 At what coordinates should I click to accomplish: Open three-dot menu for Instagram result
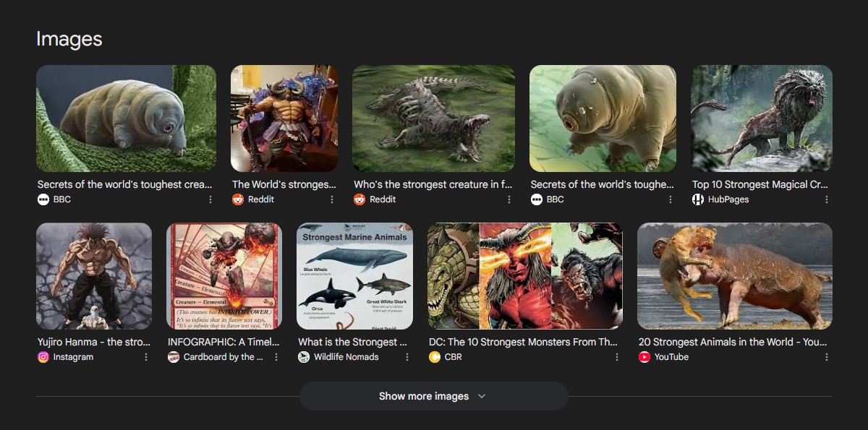point(146,357)
